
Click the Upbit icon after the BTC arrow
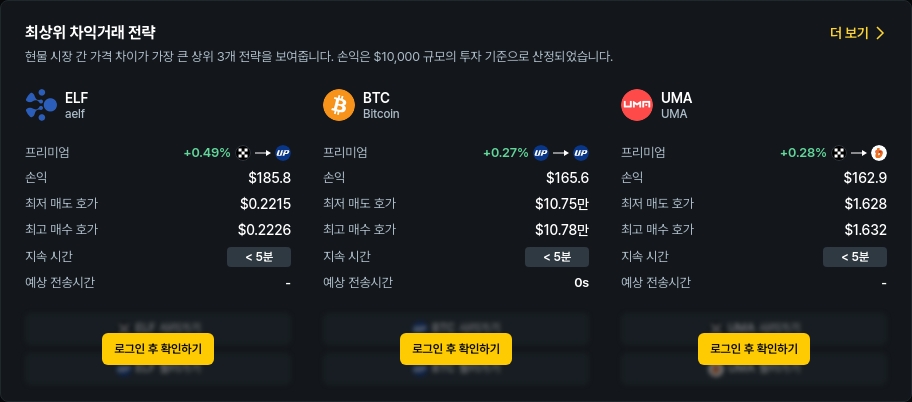[x=581, y=153]
